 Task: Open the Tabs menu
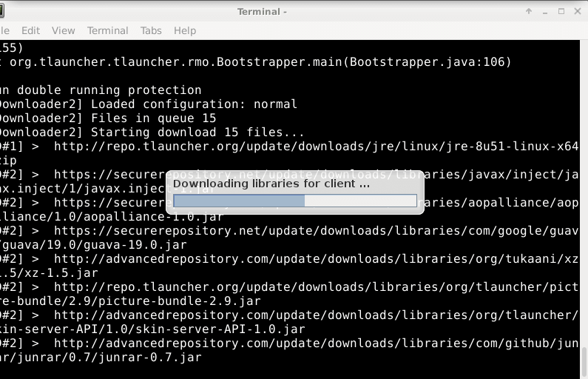click(151, 30)
